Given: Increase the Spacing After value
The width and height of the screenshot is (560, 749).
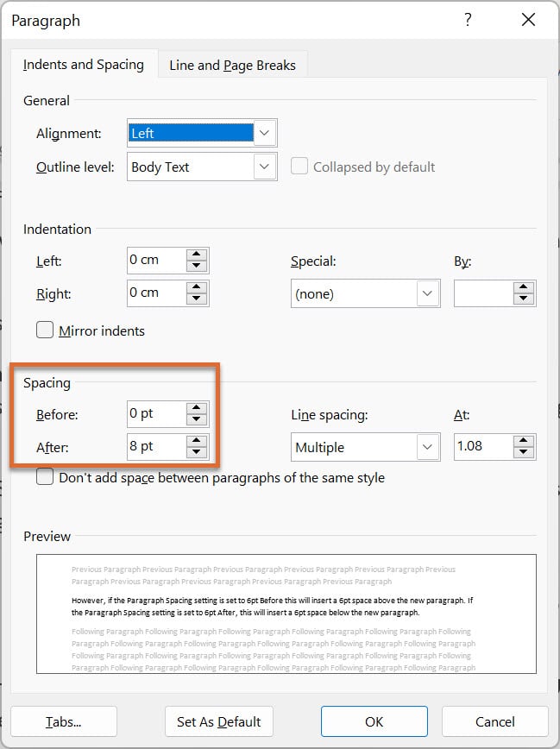Looking at the screenshot, I should click(197, 440).
